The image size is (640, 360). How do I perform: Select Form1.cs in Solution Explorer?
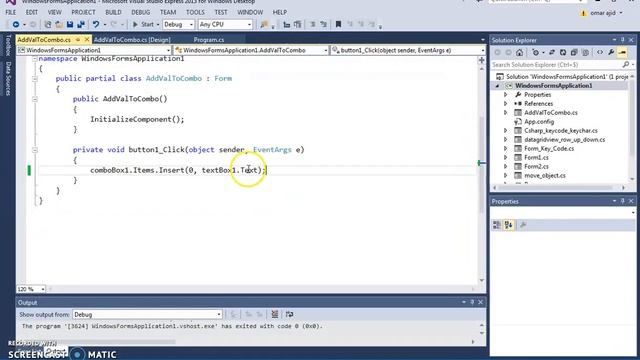point(536,158)
